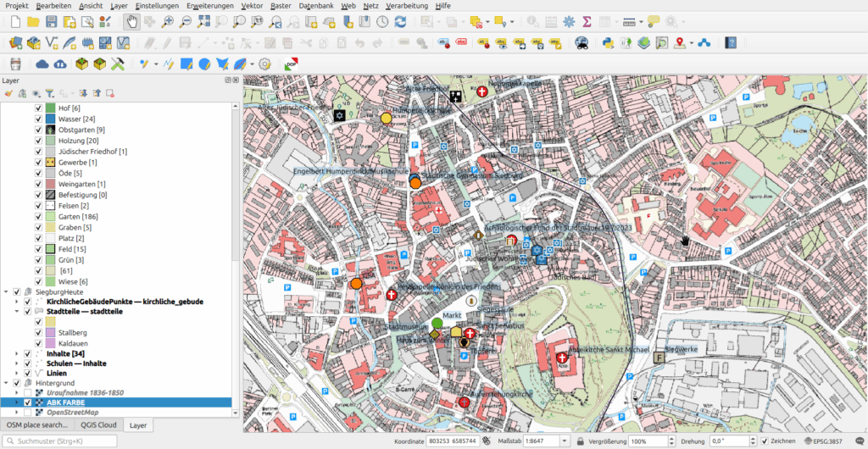Enable the OpenStreetMap layer checkbox
Screen dimensions: 868x449
tap(27, 413)
